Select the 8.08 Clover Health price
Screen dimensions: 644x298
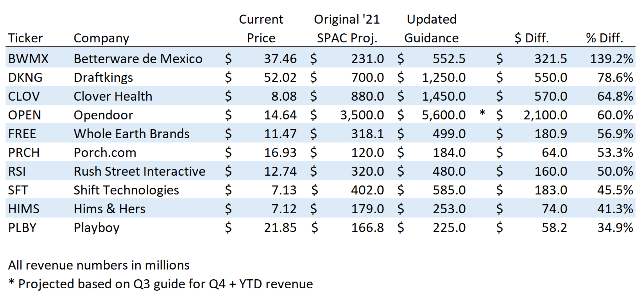coord(284,96)
